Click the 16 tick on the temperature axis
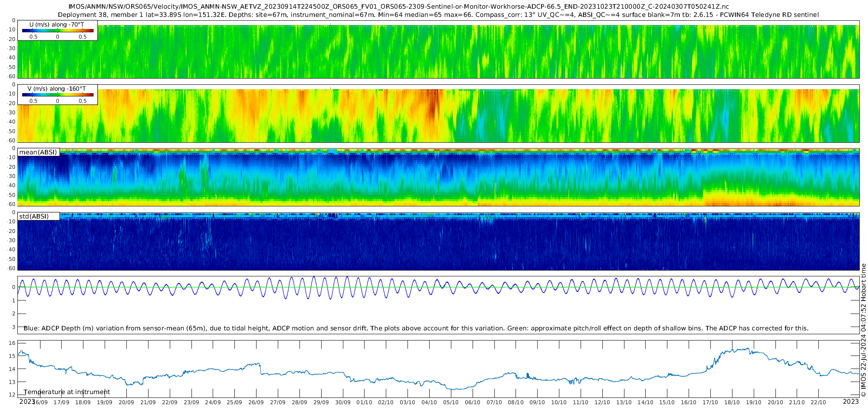868x410 pixels. (13, 343)
